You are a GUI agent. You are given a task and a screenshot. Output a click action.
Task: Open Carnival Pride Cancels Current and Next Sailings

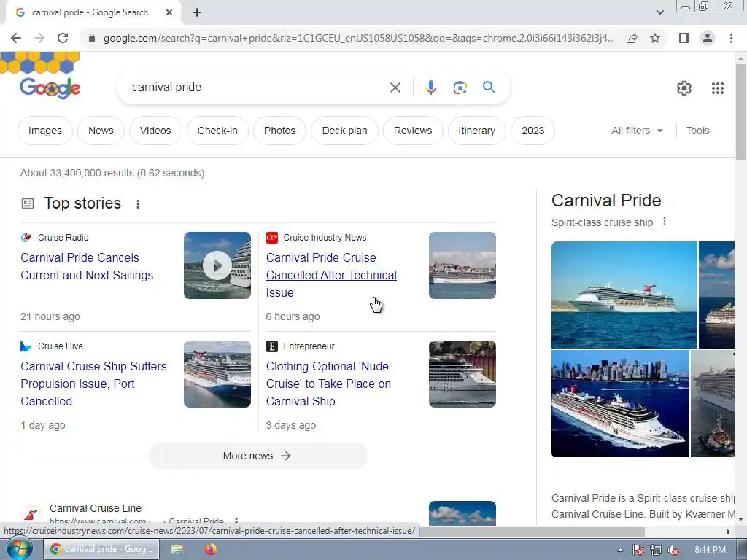tap(87, 266)
